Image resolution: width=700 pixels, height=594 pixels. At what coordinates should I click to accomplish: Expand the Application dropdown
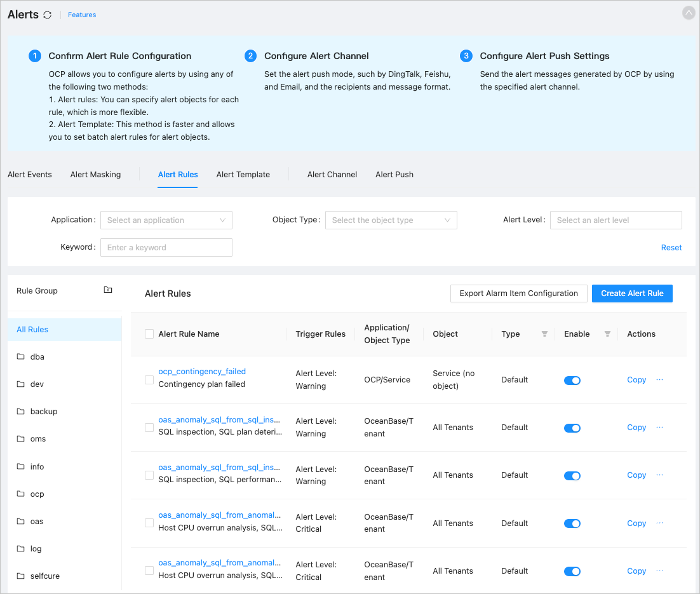pyautogui.click(x=166, y=220)
